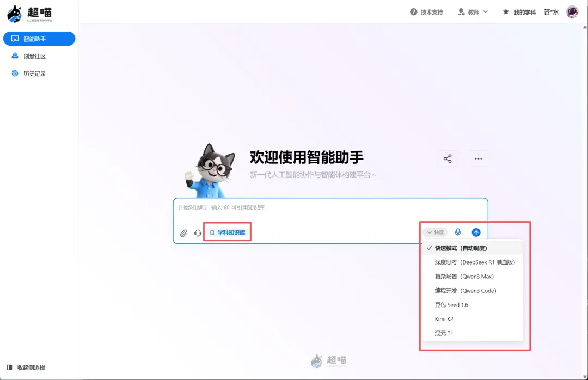Select 复杂场景 (Qwen3 Max) option
Screen dimensions: 588x380
473,277
